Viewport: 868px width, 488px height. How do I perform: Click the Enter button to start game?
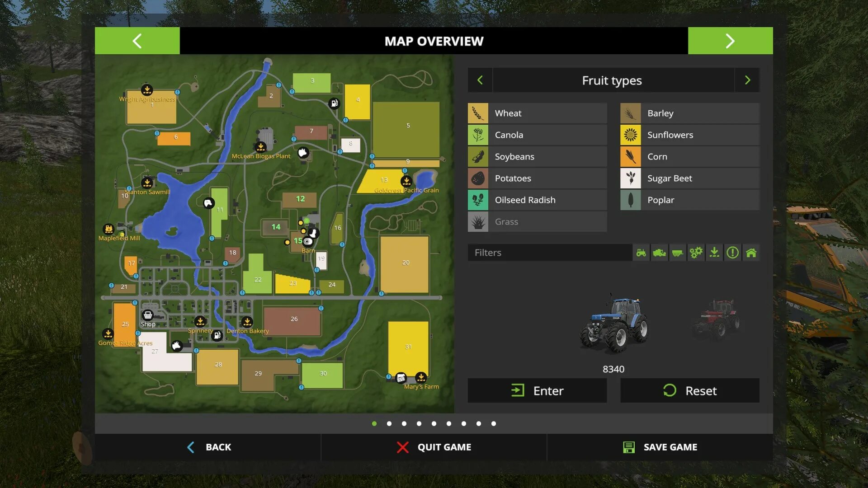click(537, 390)
